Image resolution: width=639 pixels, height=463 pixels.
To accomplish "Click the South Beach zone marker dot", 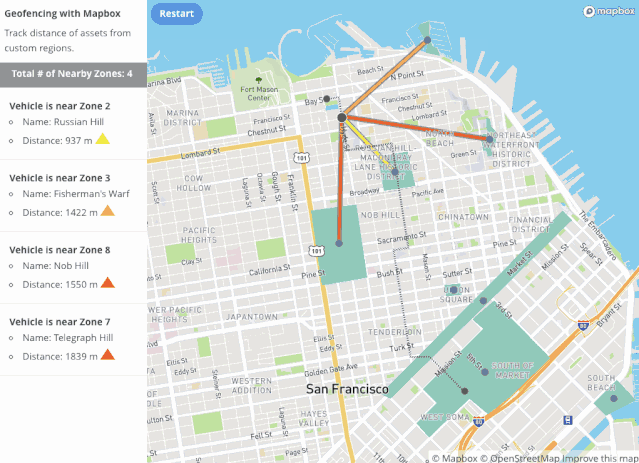I will pos(614,398).
